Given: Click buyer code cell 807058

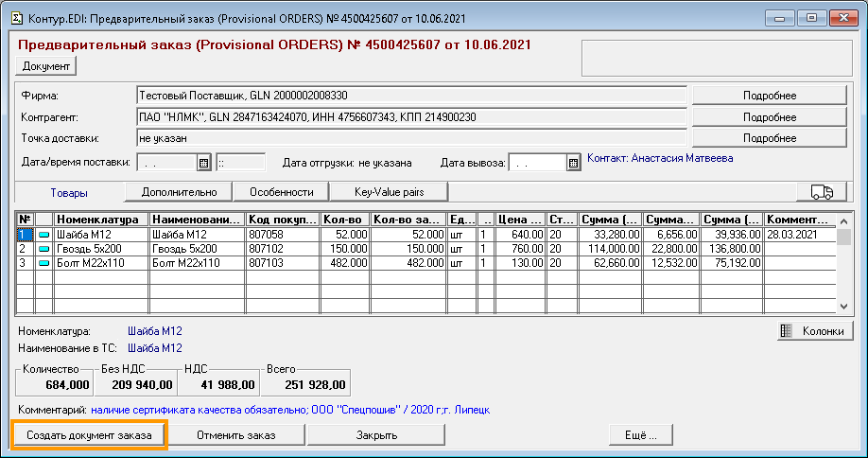Looking at the screenshot, I should click(283, 235).
